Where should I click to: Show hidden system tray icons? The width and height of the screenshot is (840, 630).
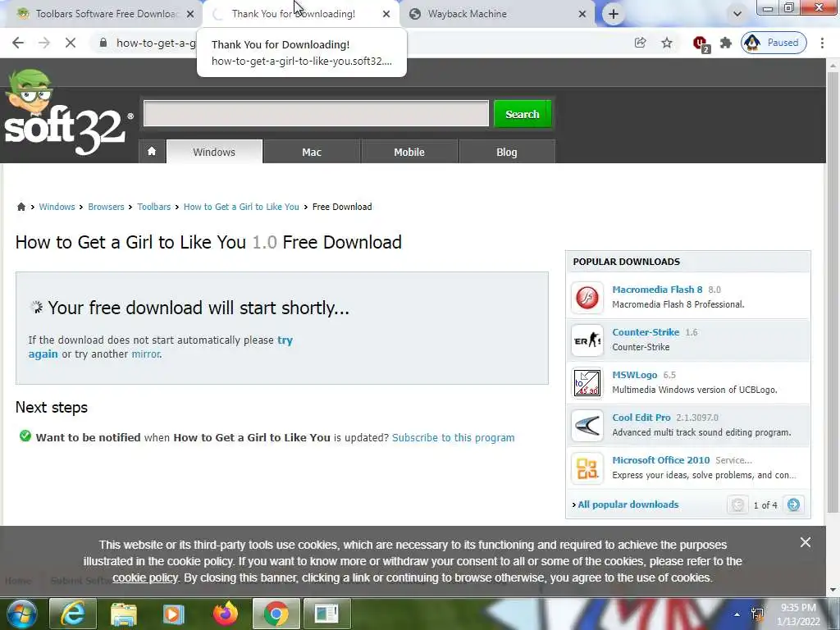pyautogui.click(x=737, y=614)
